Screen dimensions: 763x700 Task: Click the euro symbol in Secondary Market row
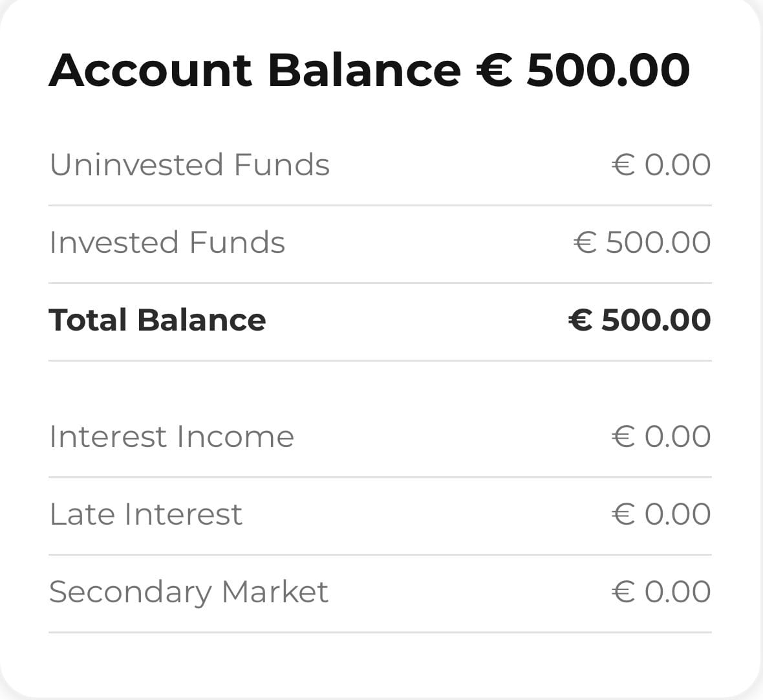click(x=623, y=592)
